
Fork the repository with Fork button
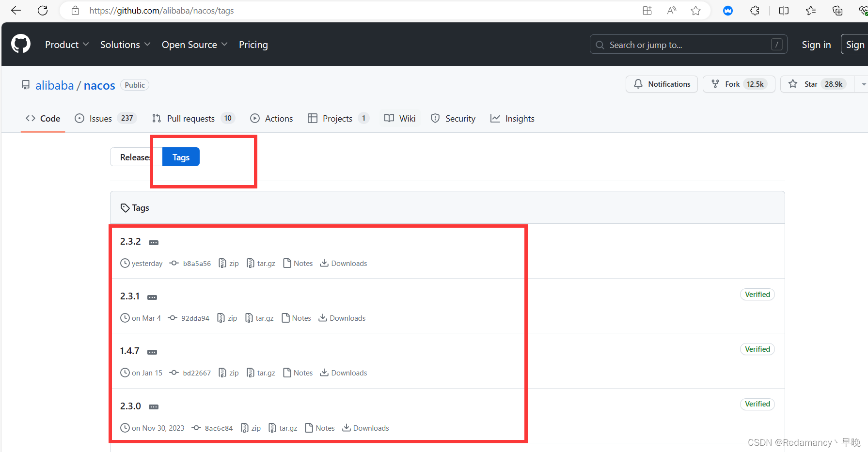pyautogui.click(x=739, y=84)
